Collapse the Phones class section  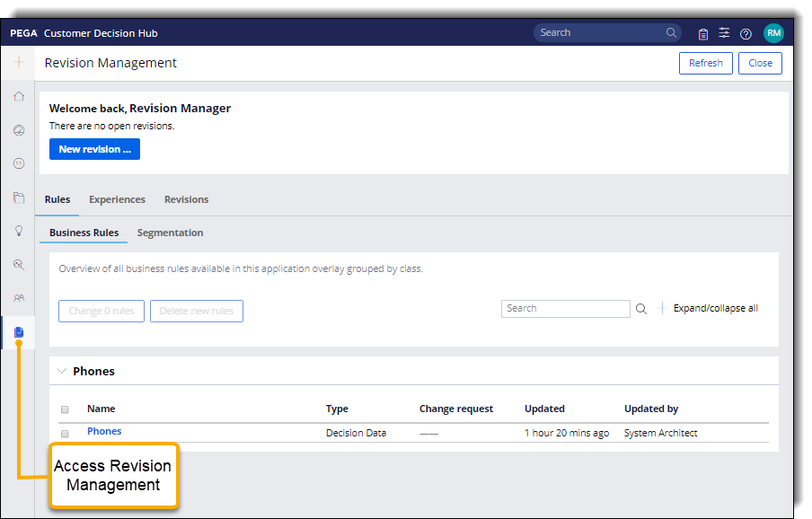pos(62,371)
